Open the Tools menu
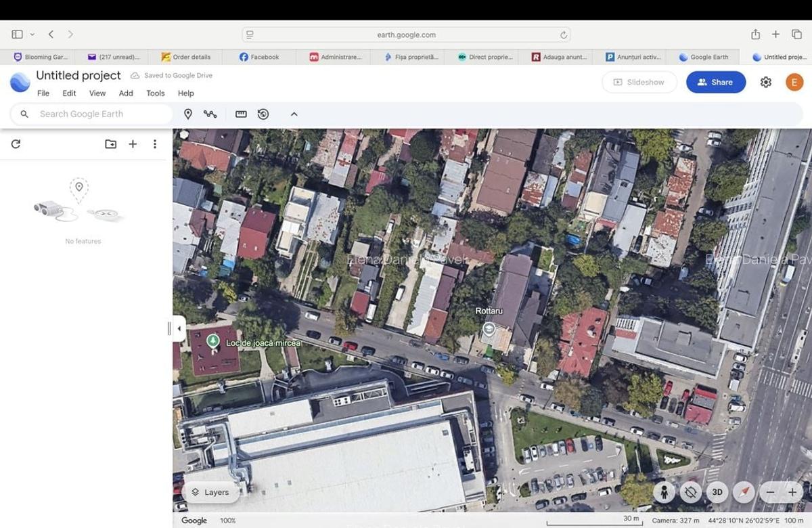 click(x=155, y=93)
